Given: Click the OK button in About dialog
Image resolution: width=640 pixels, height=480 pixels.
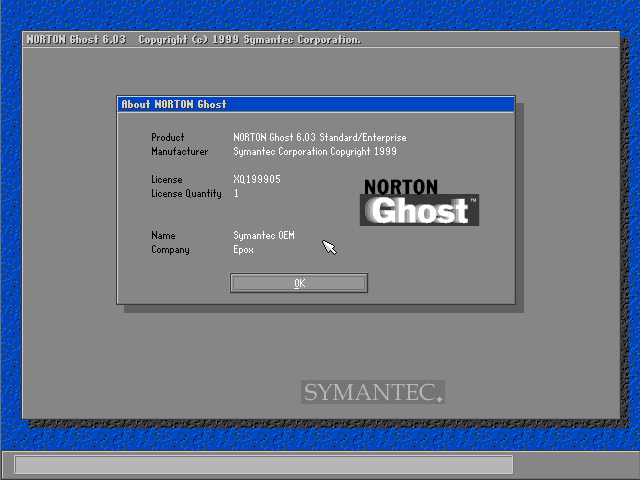Looking at the screenshot, I should click(x=299, y=283).
